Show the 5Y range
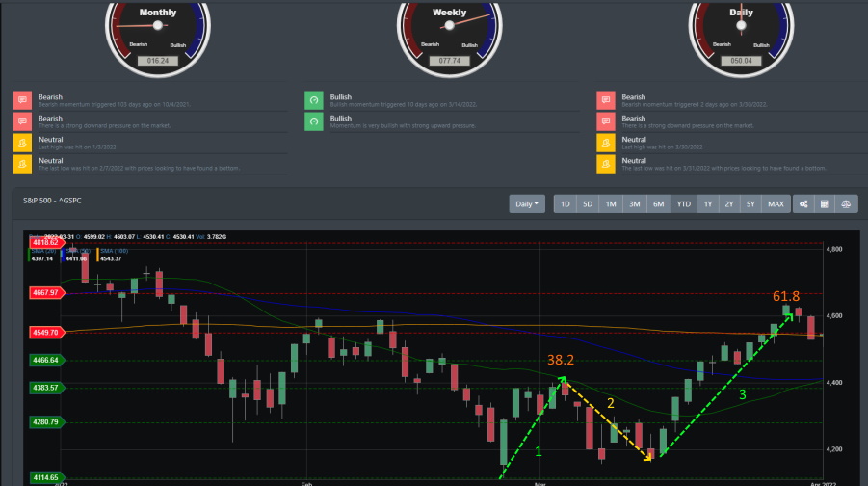Viewport: 868px width, 486px height. coord(750,203)
